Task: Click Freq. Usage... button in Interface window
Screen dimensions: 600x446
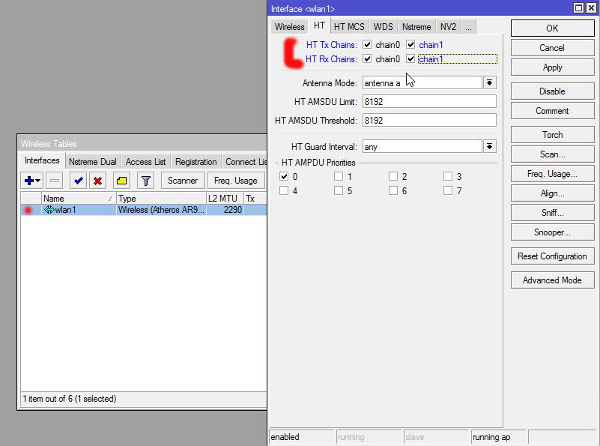Action: (x=552, y=174)
